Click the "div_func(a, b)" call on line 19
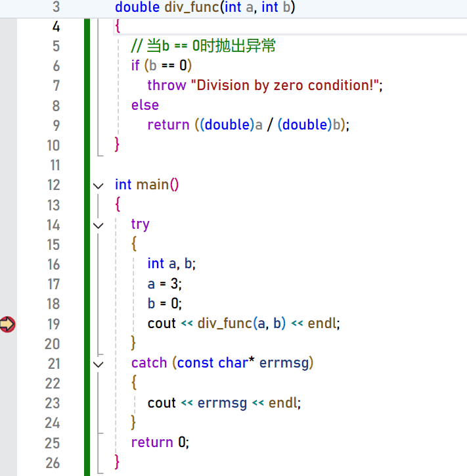 point(242,323)
